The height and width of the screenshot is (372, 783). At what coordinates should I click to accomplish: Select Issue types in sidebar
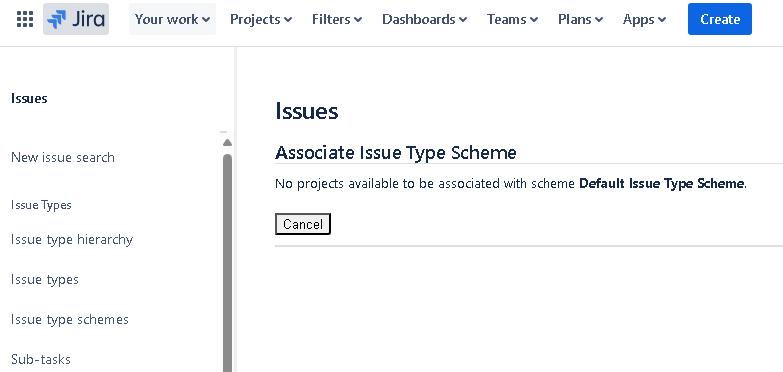45,280
